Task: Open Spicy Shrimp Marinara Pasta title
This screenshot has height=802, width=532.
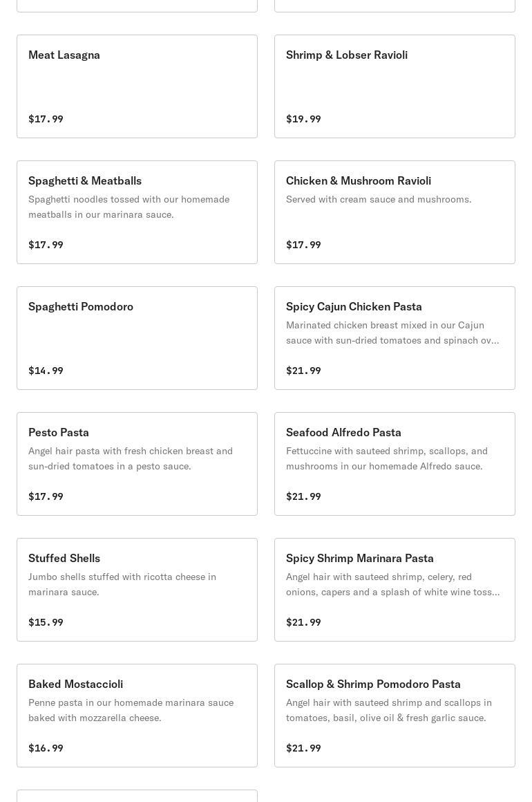Action: pos(359,559)
